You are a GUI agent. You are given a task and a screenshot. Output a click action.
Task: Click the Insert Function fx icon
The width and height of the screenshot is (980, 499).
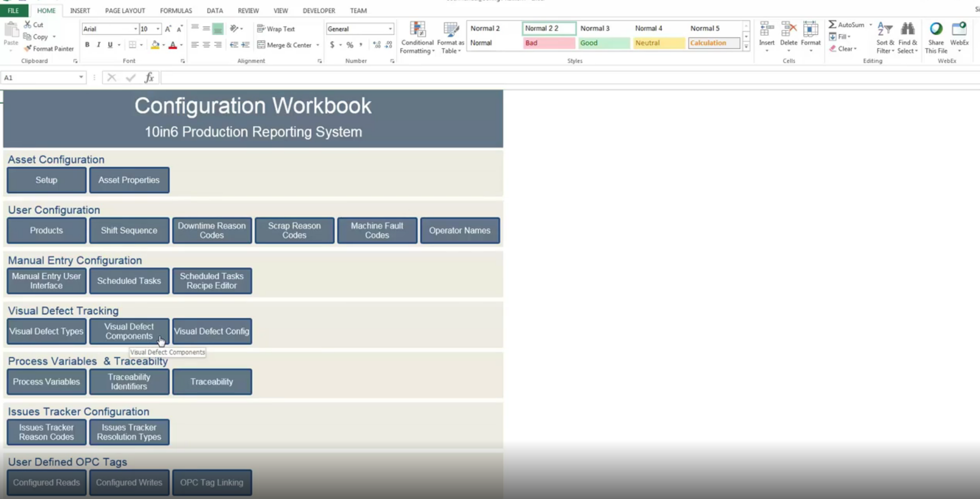[149, 78]
